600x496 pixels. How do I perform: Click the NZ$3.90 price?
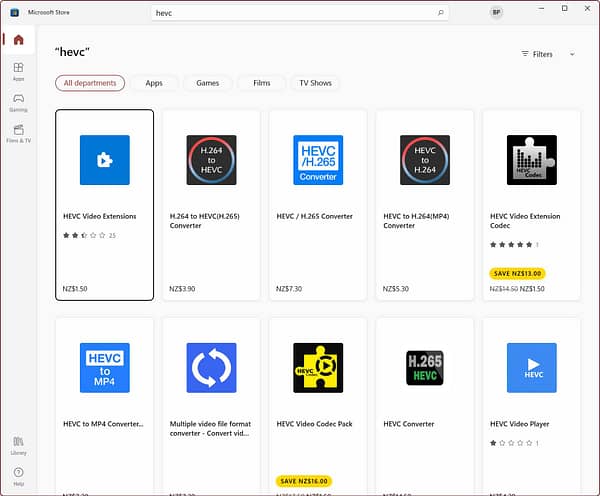click(x=182, y=289)
